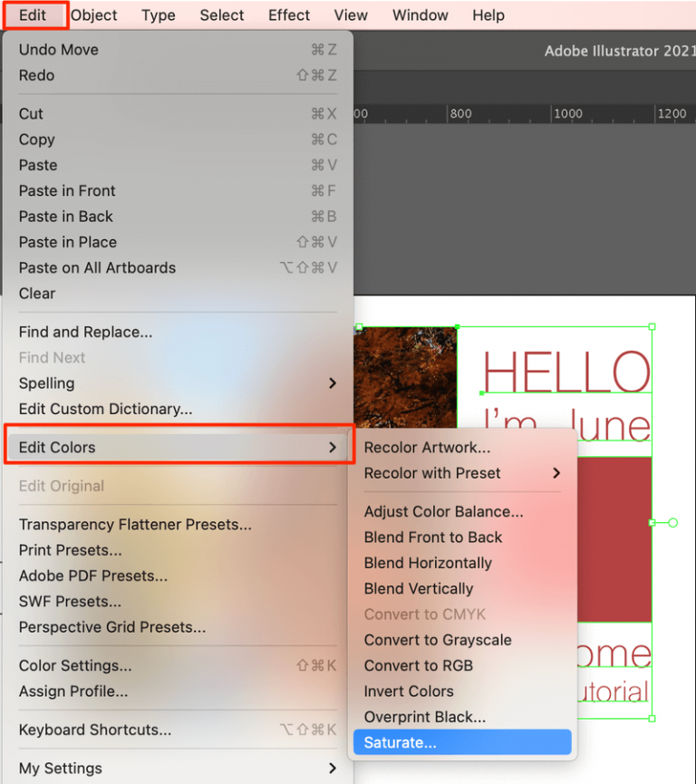Click the HELLO text on the artboard

566,372
